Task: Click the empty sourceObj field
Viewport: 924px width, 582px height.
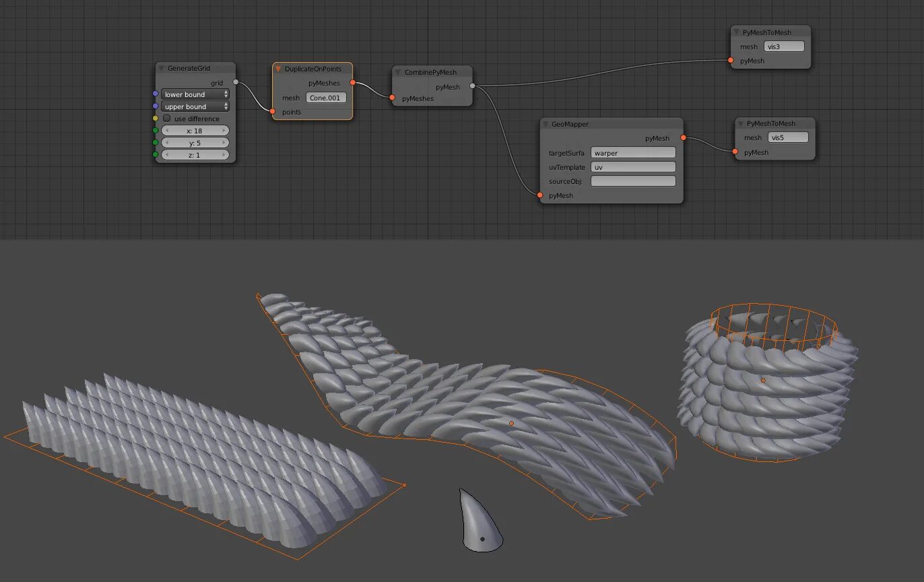Action: (633, 181)
